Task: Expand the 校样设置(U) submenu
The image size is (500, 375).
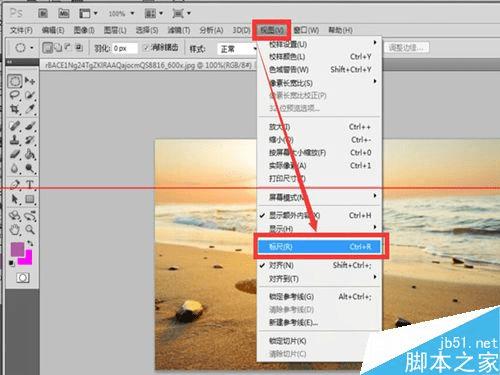Action: pyautogui.click(x=319, y=44)
